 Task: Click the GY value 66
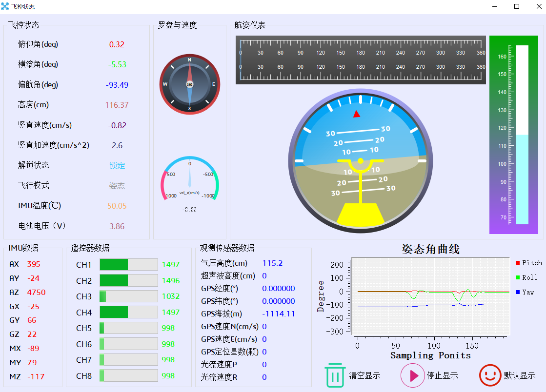tap(32, 320)
